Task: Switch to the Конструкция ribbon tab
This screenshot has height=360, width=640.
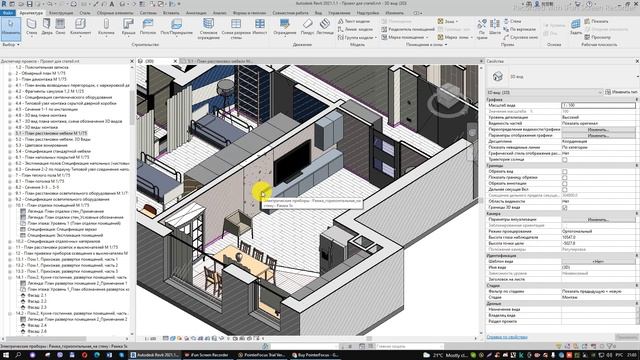Action: 61,13
